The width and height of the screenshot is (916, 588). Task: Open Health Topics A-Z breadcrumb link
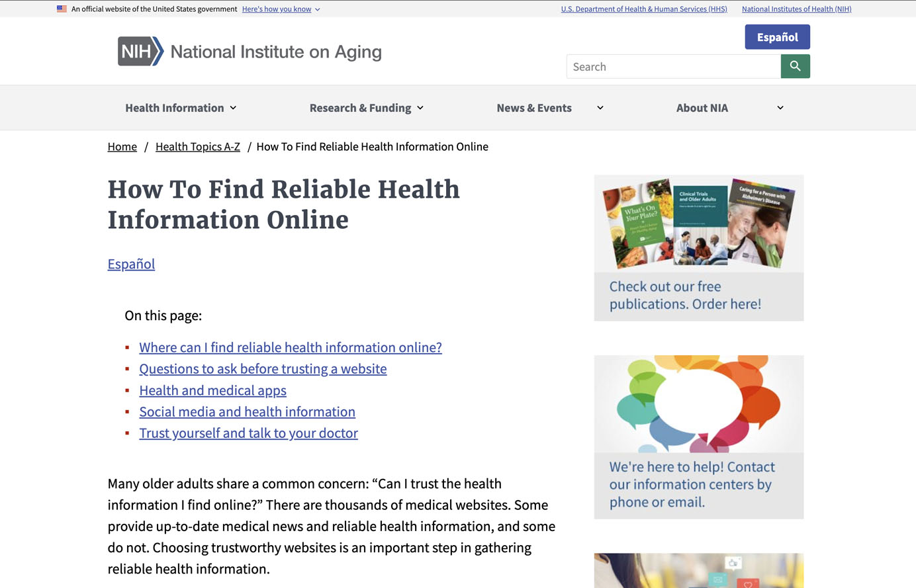197,147
